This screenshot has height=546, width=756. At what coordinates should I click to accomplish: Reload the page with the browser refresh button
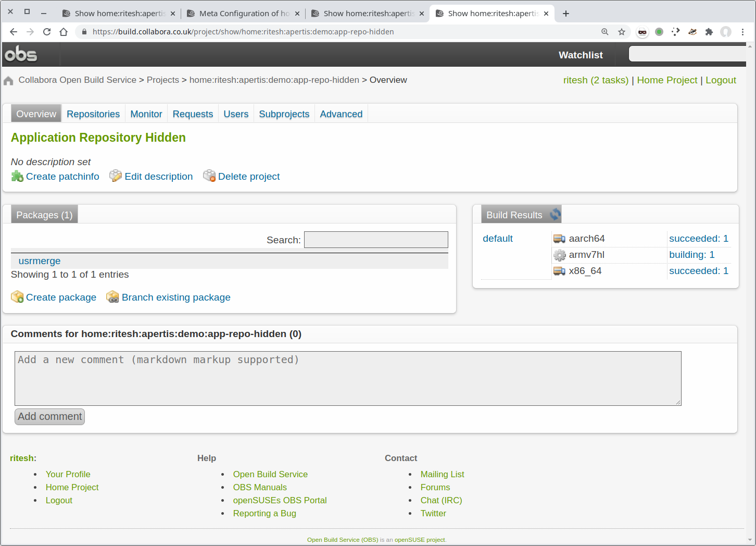click(x=47, y=32)
